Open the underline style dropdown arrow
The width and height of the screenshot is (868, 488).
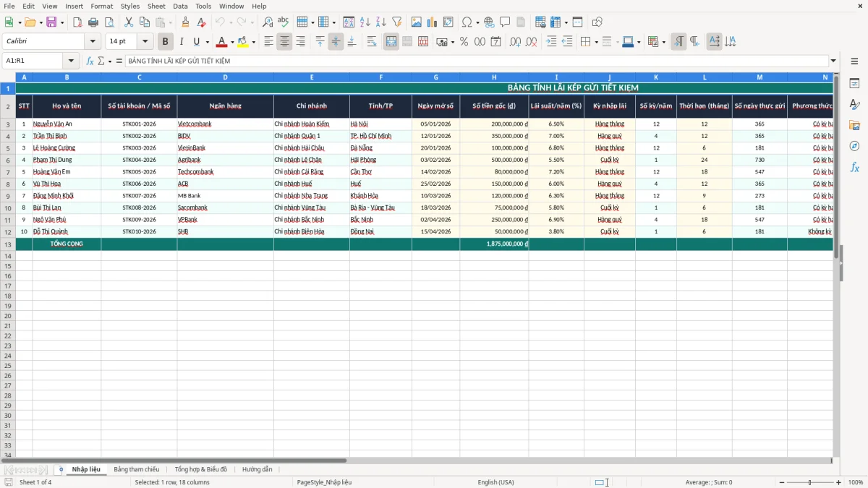click(x=207, y=42)
